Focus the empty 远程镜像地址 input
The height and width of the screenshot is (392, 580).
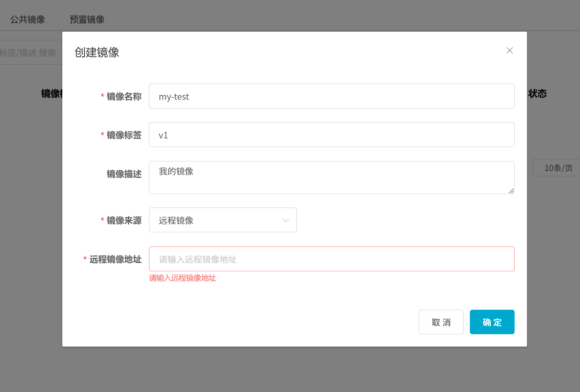pyautogui.click(x=331, y=259)
